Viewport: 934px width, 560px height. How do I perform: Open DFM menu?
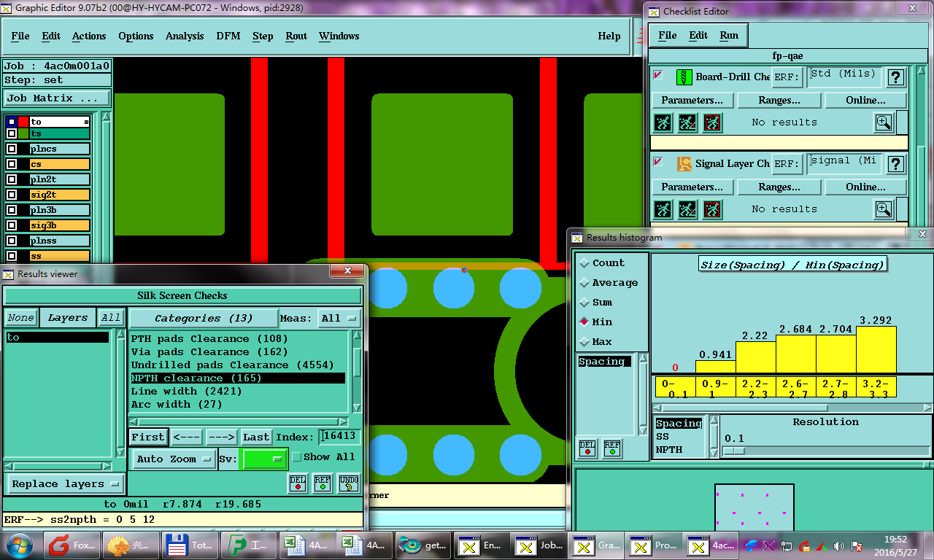coord(228,36)
